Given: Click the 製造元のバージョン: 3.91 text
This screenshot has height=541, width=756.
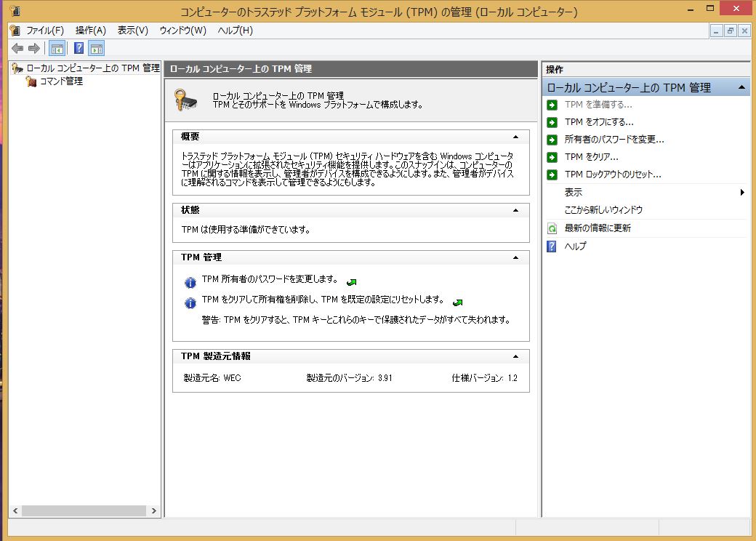Looking at the screenshot, I should pyautogui.click(x=349, y=378).
